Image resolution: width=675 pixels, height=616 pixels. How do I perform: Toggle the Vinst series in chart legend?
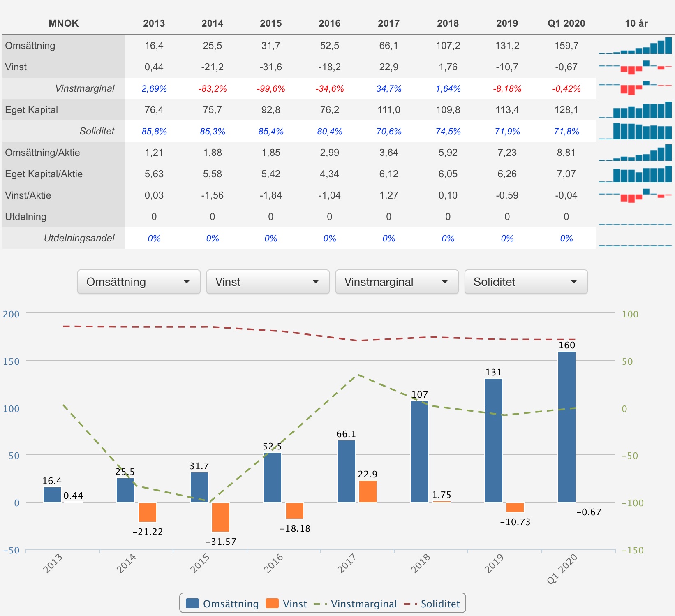point(287,604)
